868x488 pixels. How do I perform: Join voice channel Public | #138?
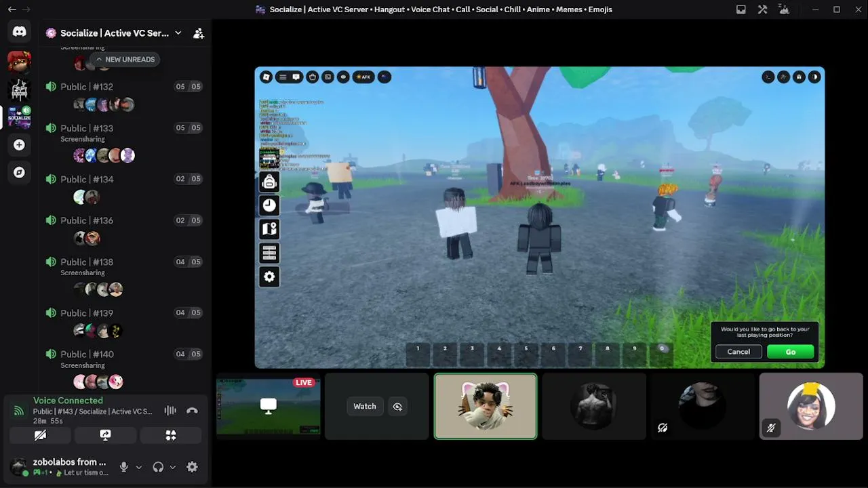click(x=124, y=266)
